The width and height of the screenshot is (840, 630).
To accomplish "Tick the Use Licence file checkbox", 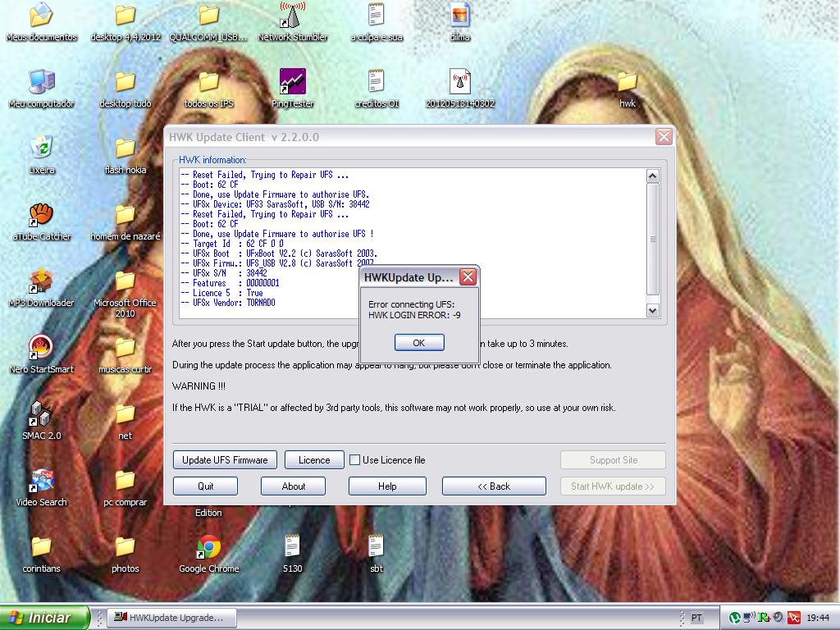I will 354,459.
